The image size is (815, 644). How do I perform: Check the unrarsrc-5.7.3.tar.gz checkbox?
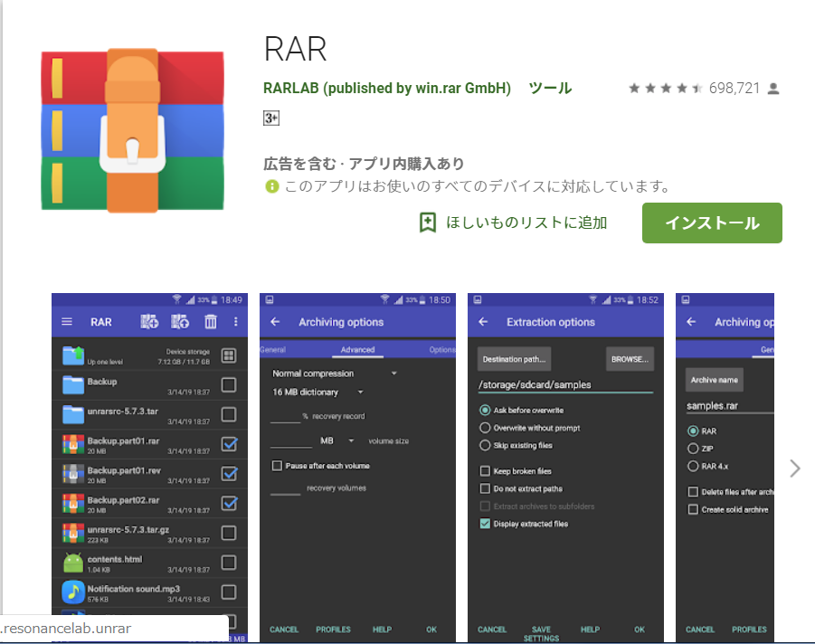pos(229,534)
